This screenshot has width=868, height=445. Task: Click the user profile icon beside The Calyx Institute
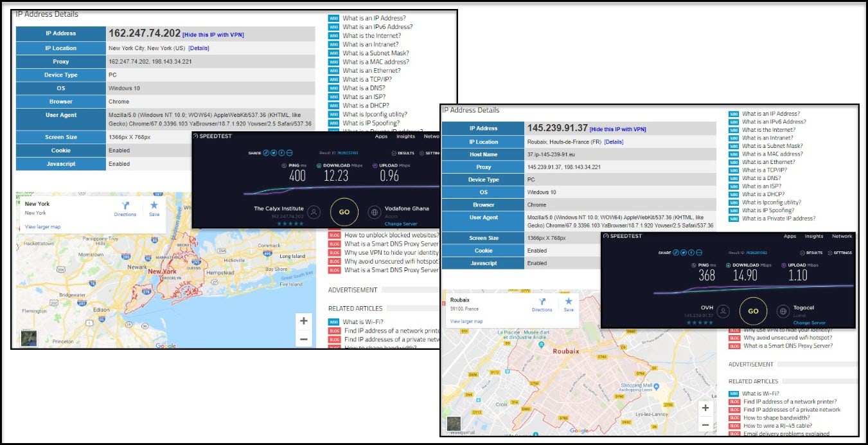point(314,212)
